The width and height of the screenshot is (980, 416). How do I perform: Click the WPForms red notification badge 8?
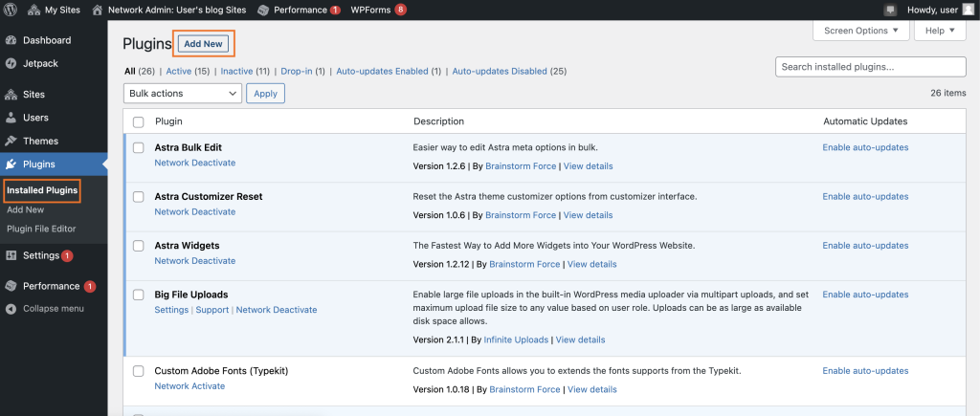[401, 10]
